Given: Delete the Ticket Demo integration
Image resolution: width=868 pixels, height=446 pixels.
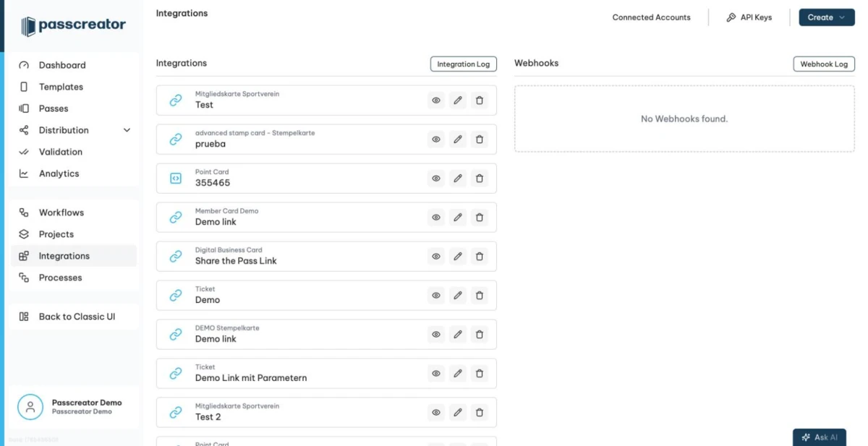Looking at the screenshot, I should [x=479, y=296].
